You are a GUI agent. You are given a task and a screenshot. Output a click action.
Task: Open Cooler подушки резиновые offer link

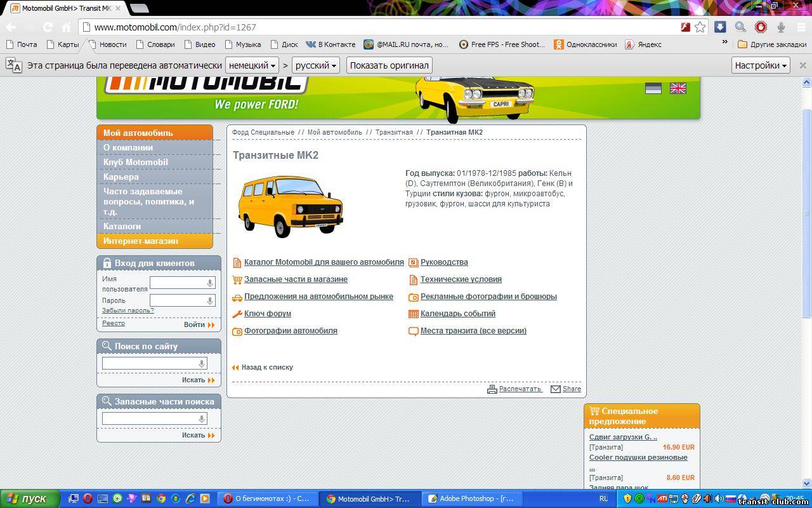638,457
